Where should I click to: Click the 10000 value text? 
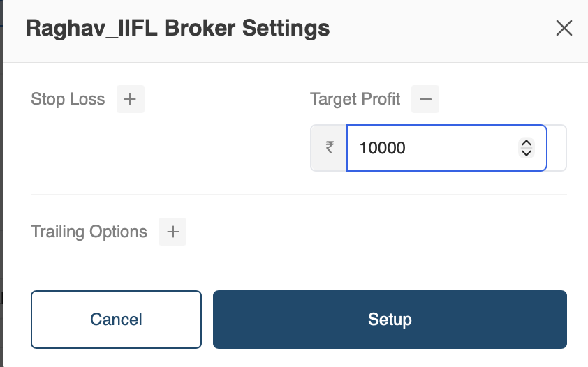pos(383,148)
